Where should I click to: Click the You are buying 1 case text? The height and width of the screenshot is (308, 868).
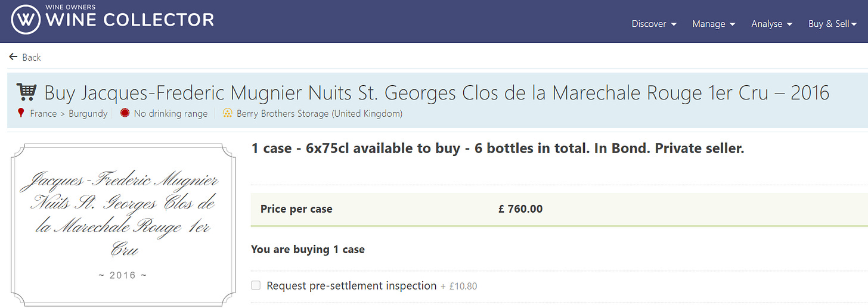pyautogui.click(x=308, y=249)
